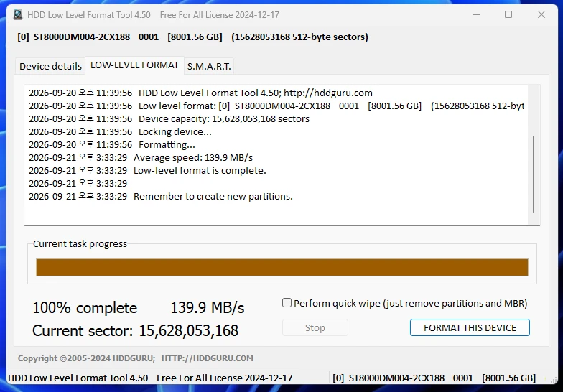Enable the Perform quick wipe checkbox
This screenshot has height=392, width=563.
[x=287, y=303]
